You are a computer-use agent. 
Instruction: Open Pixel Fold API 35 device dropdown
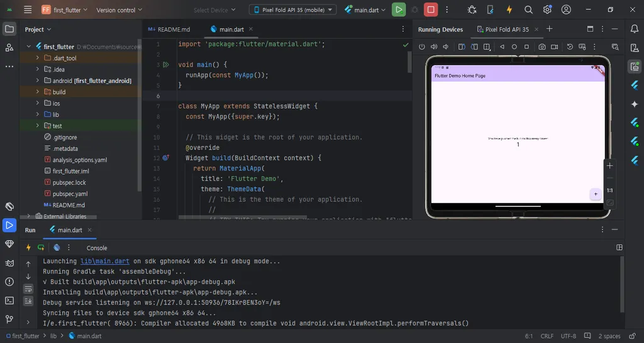coord(293,10)
